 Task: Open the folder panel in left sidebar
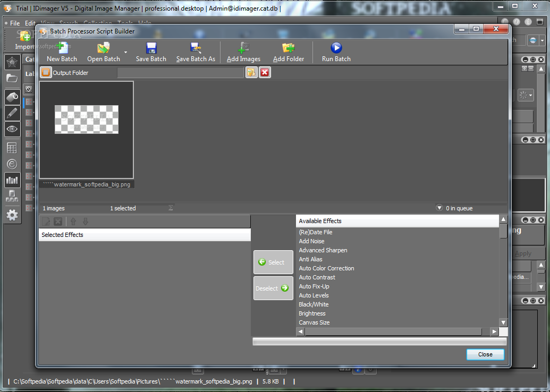coord(12,78)
